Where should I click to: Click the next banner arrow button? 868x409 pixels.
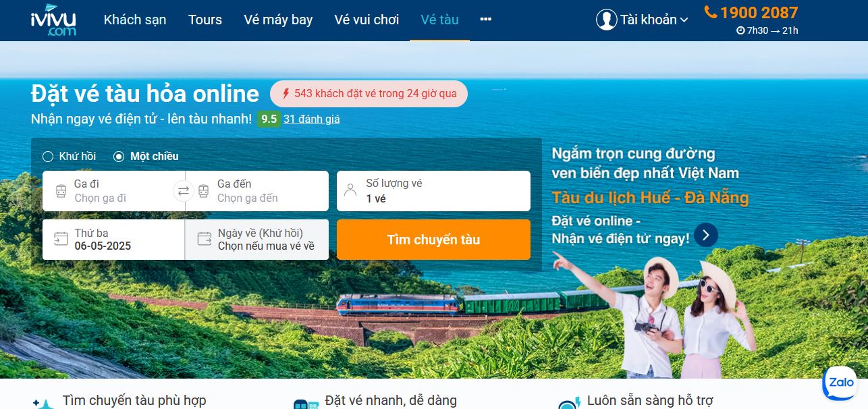coord(705,235)
